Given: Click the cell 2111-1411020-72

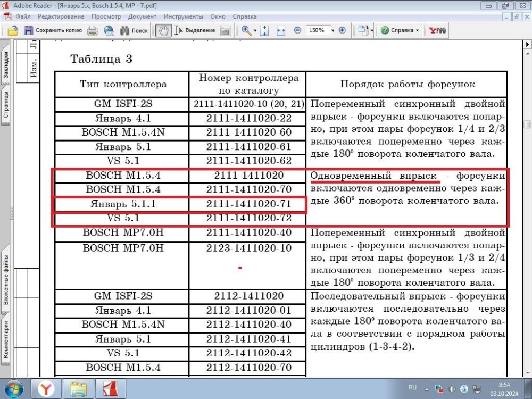Looking at the screenshot, I should [x=248, y=218].
